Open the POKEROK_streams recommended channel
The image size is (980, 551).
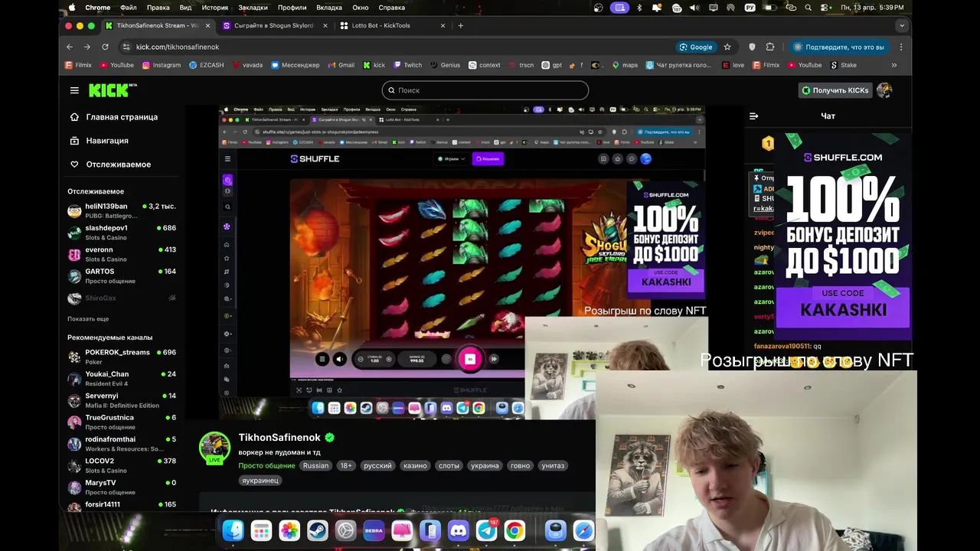coord(122,357)
